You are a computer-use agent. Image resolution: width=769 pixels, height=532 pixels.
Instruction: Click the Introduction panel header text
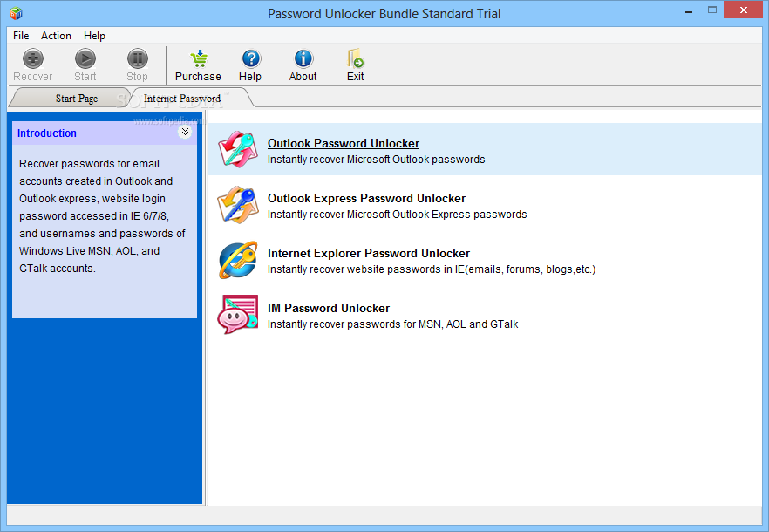[x=47, y=133]
